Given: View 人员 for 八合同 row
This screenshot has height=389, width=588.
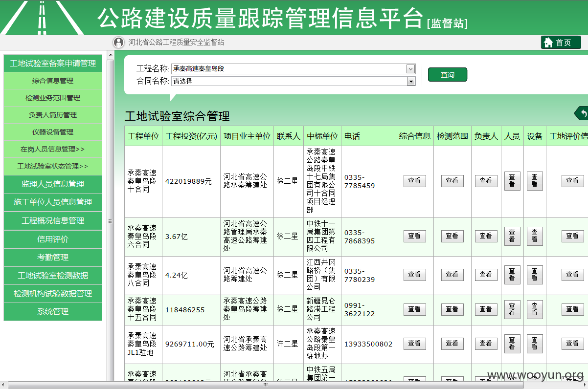Looking at the screenshot, I should coord(512,275).
